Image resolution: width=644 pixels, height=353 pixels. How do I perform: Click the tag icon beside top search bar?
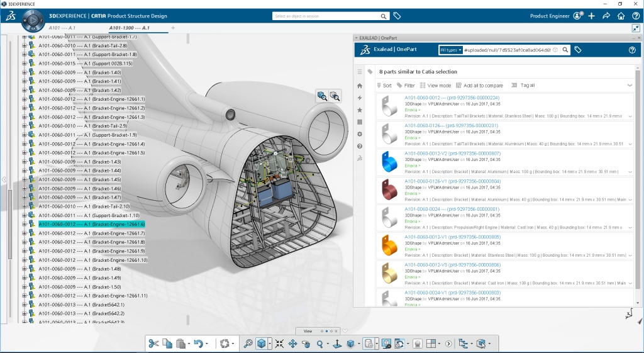[397, 16]
